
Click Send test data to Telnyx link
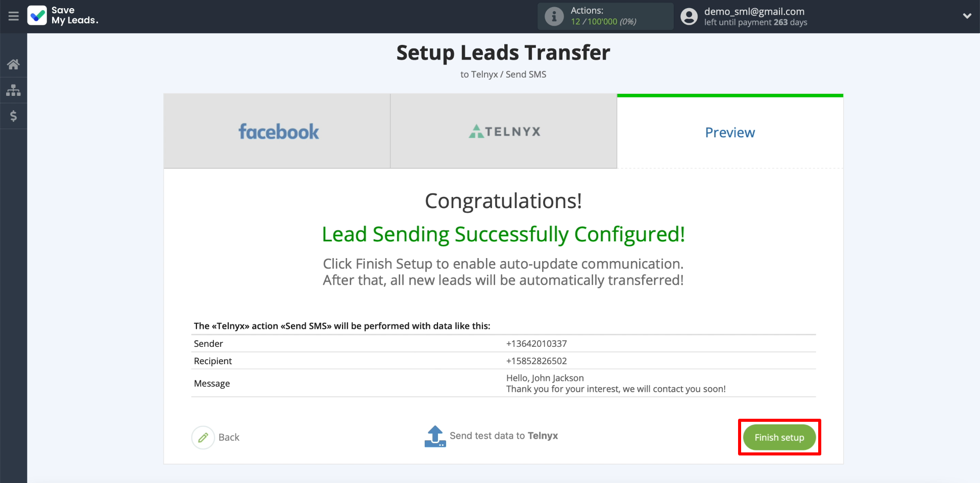coord(504,436)
